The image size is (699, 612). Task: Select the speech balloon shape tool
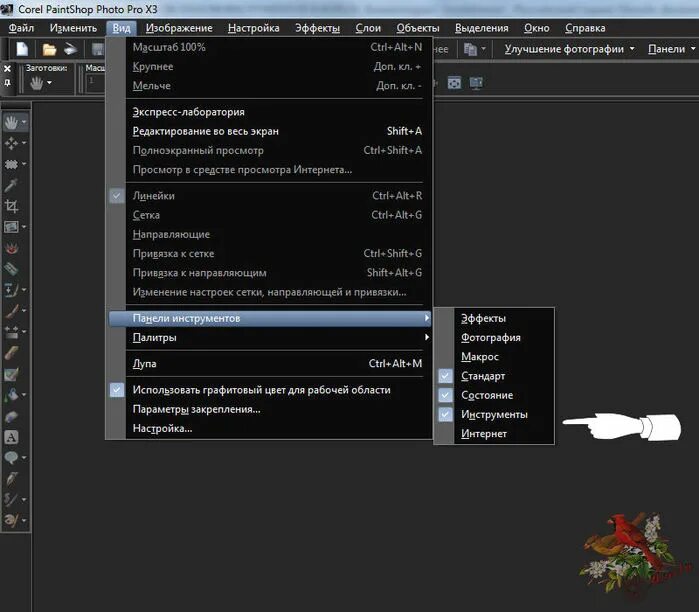[11, 458]
